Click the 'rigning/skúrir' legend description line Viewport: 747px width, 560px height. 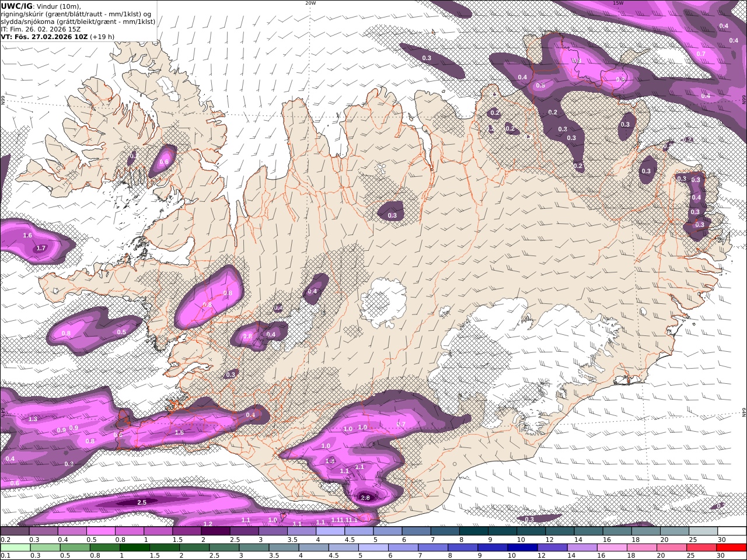pyautogui.click(x=76, y=14)
